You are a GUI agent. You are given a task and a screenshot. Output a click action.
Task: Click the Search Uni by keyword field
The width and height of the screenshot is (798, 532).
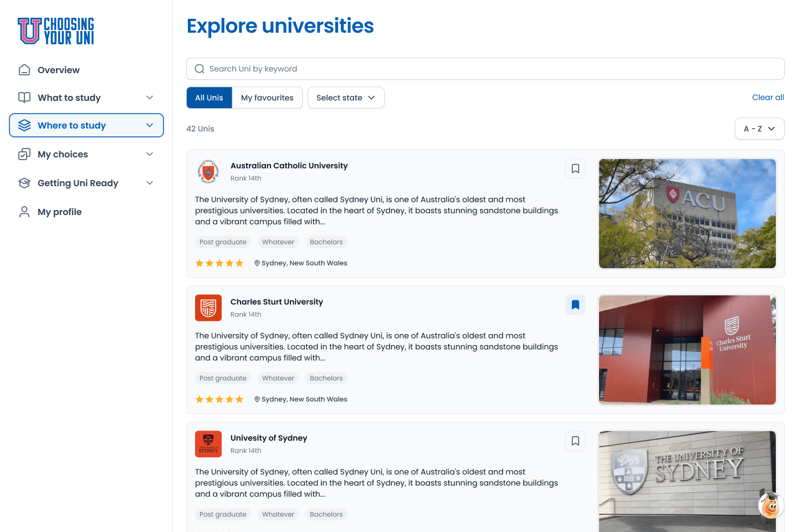[485, 69]
